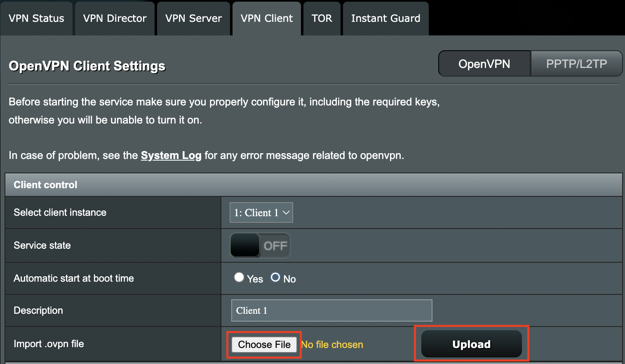Image resolution: width=625 pixels, height=364 pixels.
Task: Upload the selected .ovpn file
Action: click(472, 344)
